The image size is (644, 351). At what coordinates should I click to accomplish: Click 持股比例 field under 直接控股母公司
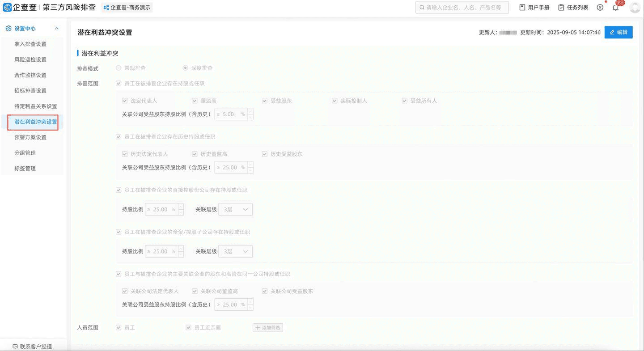[x=164, y=209]
